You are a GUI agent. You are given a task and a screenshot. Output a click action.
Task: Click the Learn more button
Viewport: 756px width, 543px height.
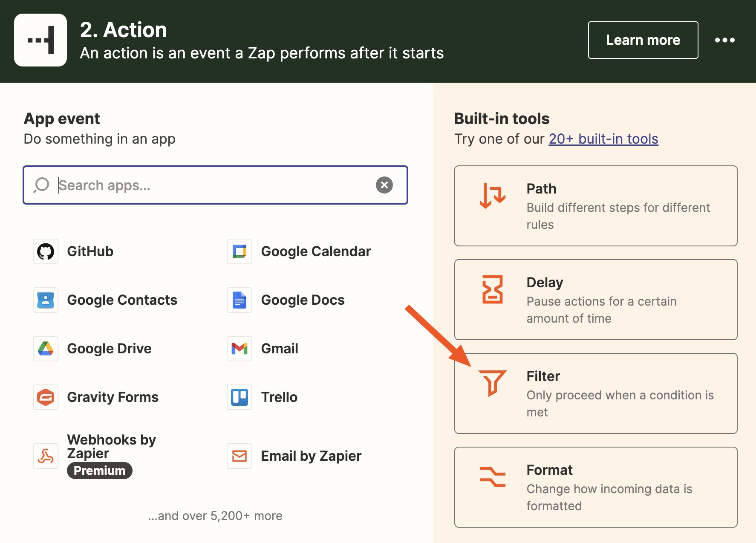click(x=643, y=40)
